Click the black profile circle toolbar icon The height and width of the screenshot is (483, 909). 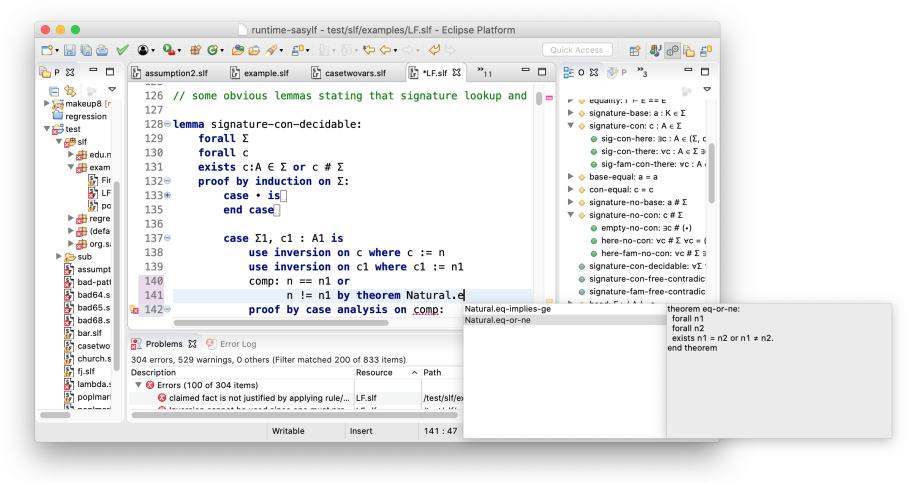point(143,50)
